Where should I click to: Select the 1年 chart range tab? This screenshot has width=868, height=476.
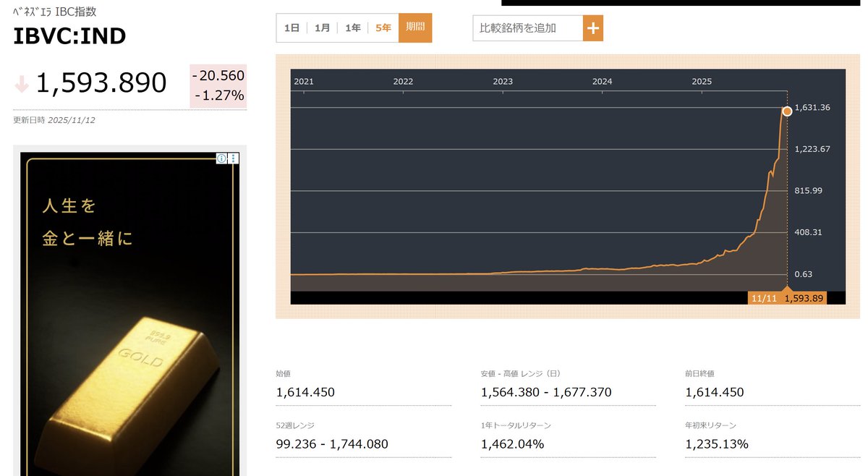coord(353,28)
